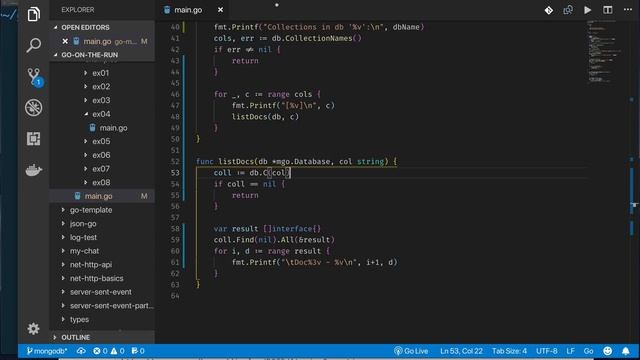Select the modified main.go below ex08
Viewport: 640px width, 360px height.
(102, 196)
